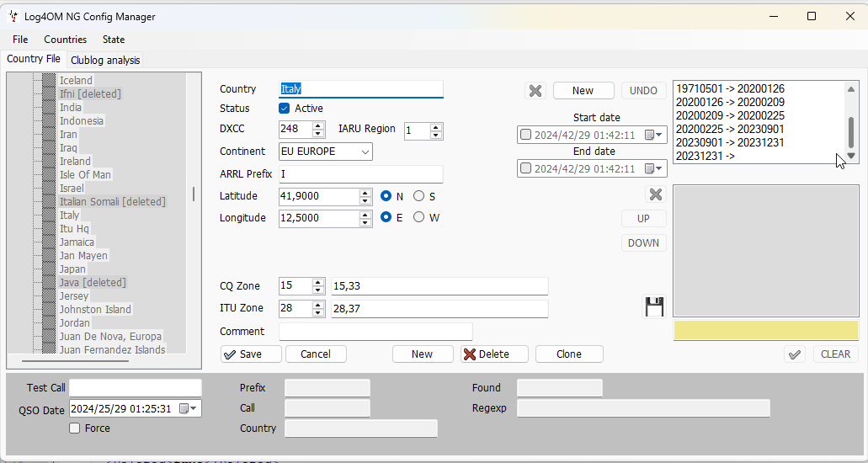Open the Start date calendar picker icon

654,135
